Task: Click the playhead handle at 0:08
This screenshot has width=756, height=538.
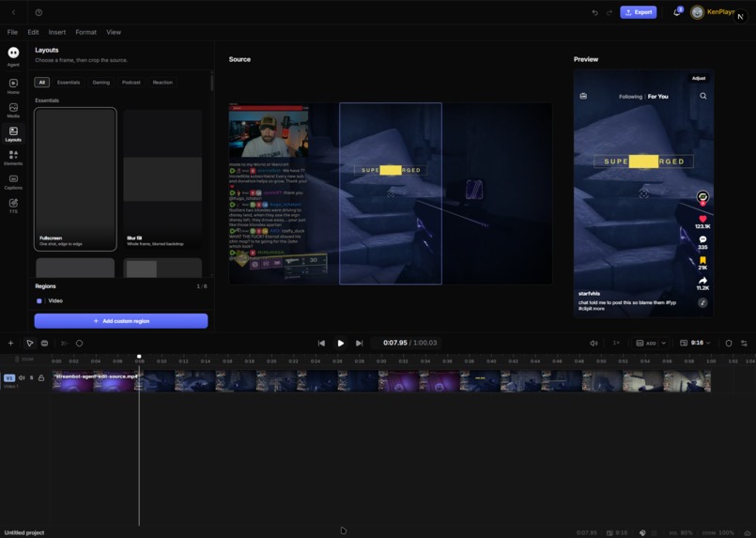Action: coord(139,357)
